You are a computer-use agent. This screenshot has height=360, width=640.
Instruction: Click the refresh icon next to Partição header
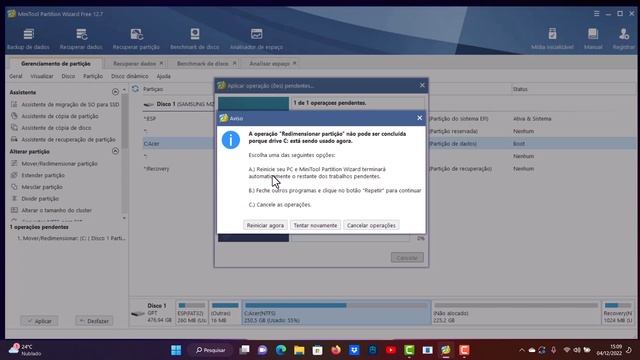pos(135,89)
